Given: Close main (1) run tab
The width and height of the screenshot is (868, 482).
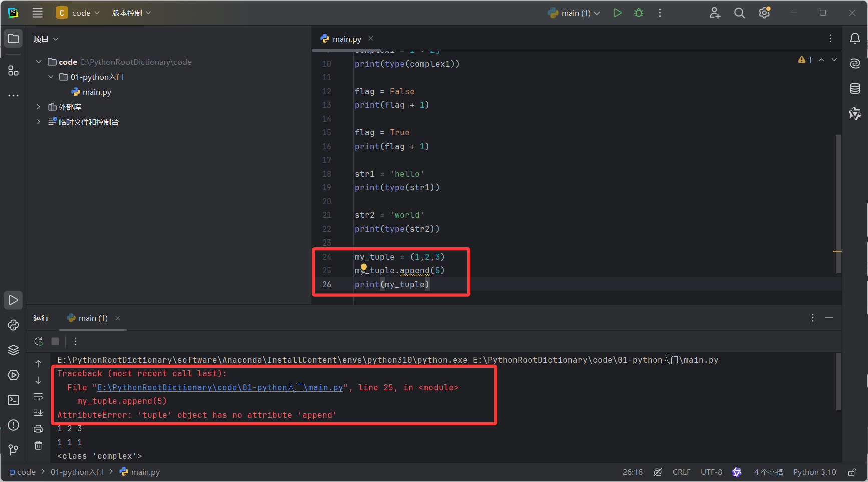Looking at the screenshot, I should click(x=118, y=318).
